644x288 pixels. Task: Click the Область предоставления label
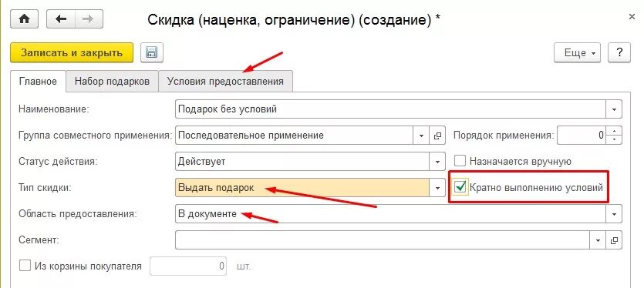[x=78, y=214]
